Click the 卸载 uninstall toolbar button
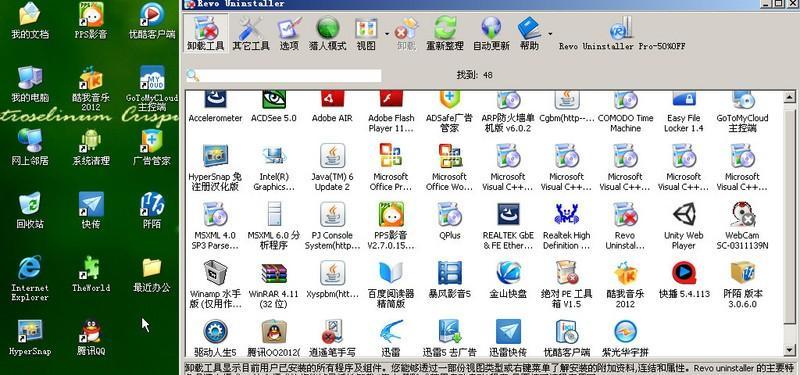 (407, 33)
